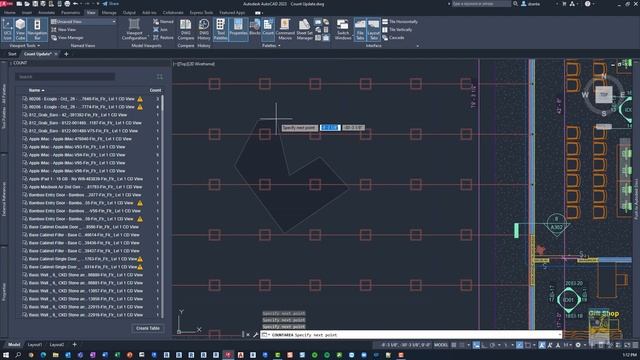Switch to the Insert ribbon tab

click(27, 13)
